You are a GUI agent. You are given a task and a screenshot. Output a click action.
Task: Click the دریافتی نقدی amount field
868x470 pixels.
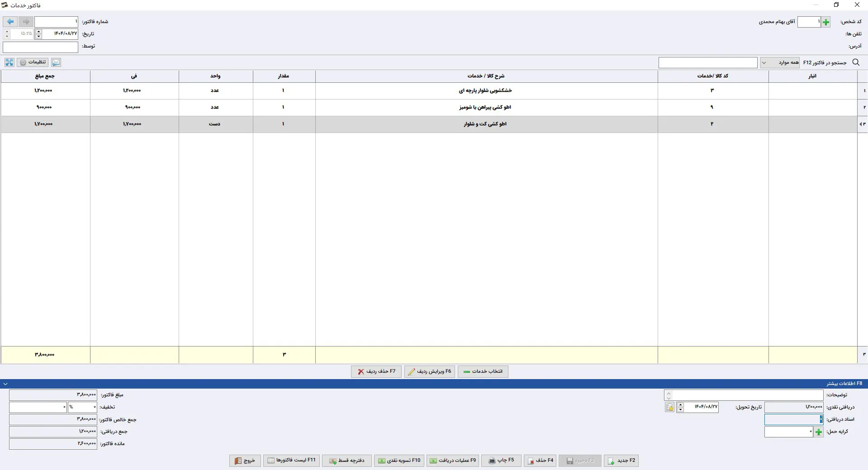click(794, 407)
